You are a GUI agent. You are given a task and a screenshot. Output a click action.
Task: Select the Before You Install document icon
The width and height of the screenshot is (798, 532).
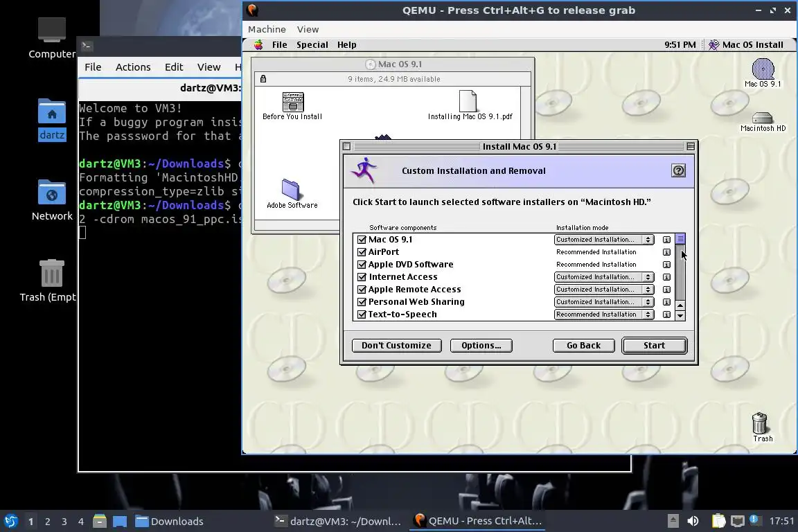[292, 106]
